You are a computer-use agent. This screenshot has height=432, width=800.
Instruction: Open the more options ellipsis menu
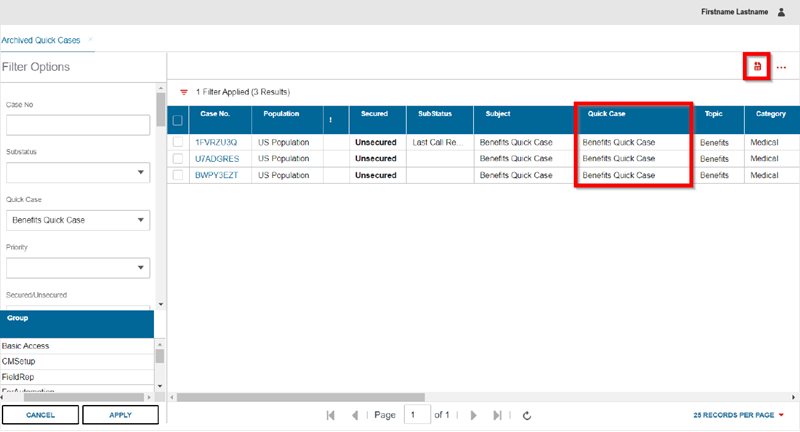[x=781, y=67]
